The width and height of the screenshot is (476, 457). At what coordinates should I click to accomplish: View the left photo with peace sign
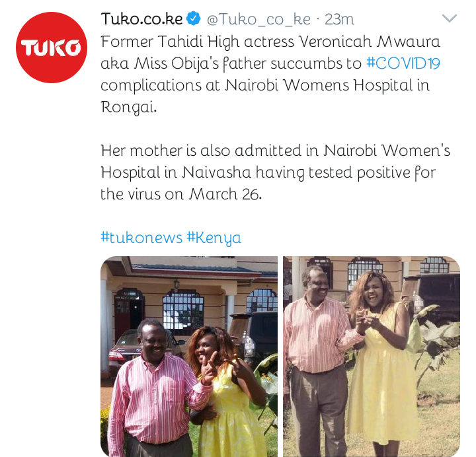coord(189,357)
